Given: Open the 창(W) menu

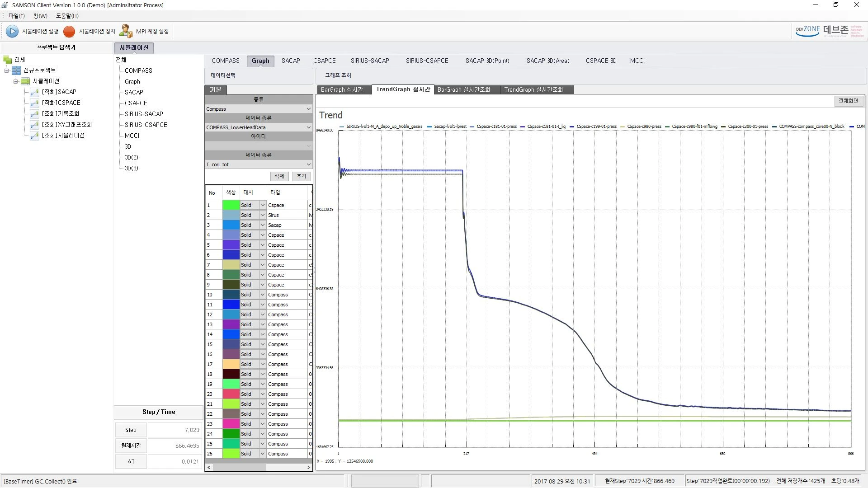Looking at the screenshot, I should coord(40,16).
